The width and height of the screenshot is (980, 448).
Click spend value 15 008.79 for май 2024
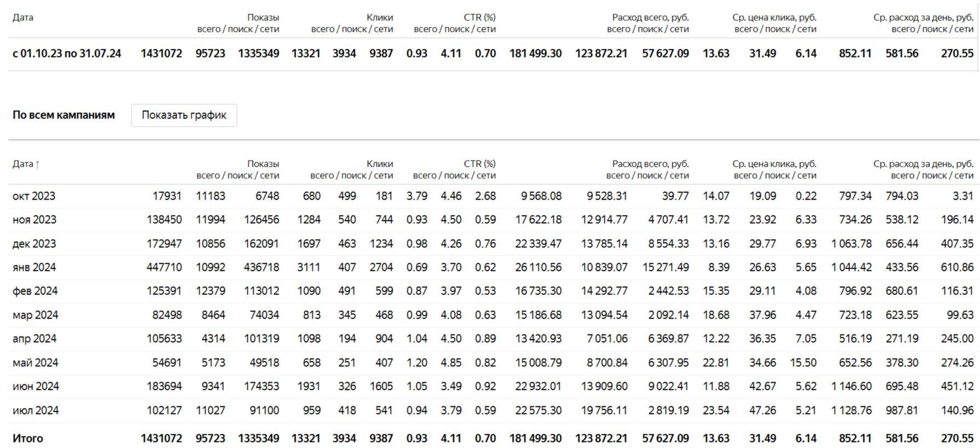539,362
